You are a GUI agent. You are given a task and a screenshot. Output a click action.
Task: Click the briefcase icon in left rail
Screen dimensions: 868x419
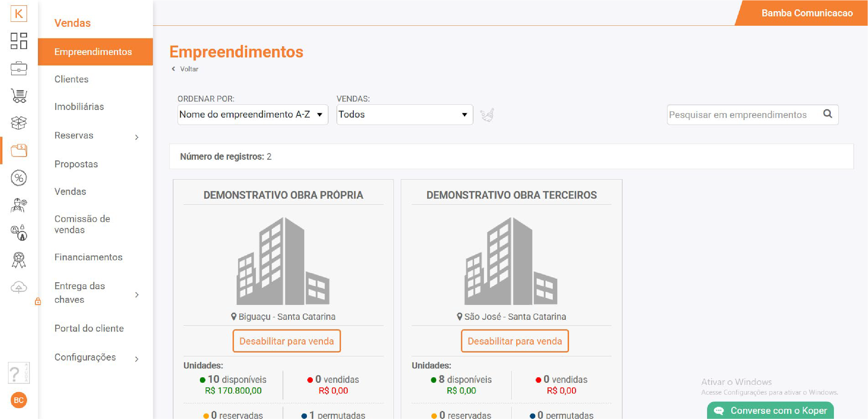tap(19, 69)
